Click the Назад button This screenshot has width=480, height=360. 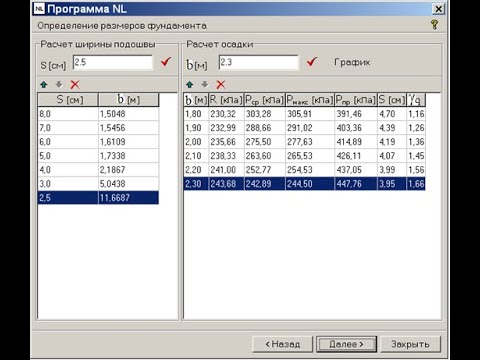click(282, 344)
